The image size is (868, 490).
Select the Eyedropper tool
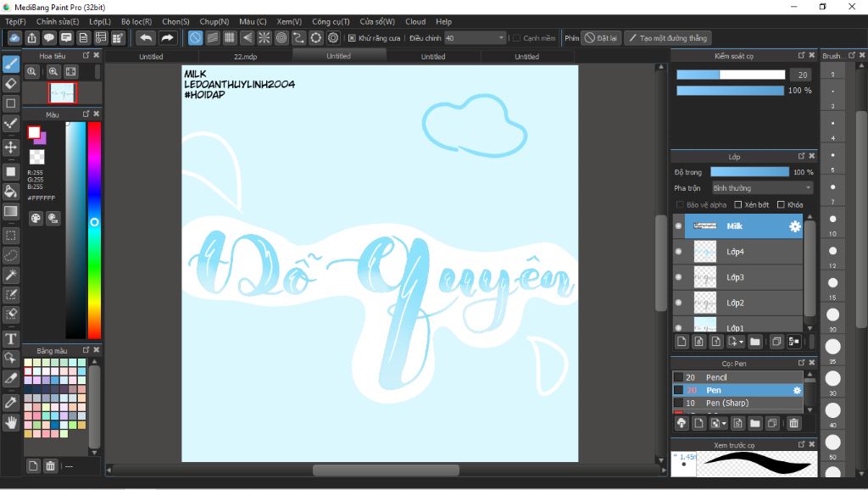pos(10,403)
